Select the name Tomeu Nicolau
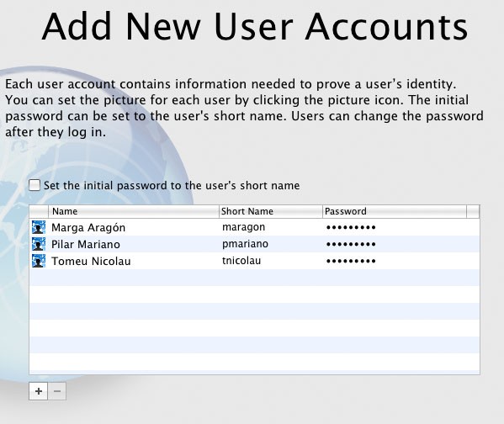This screenshot has height=424, width=504. 91,261
